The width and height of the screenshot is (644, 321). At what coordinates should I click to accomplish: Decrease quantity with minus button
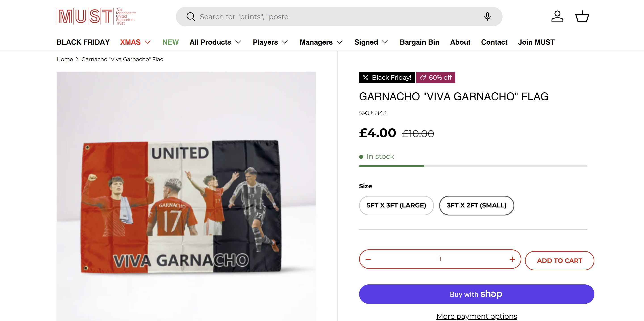(x=368, y=259)
